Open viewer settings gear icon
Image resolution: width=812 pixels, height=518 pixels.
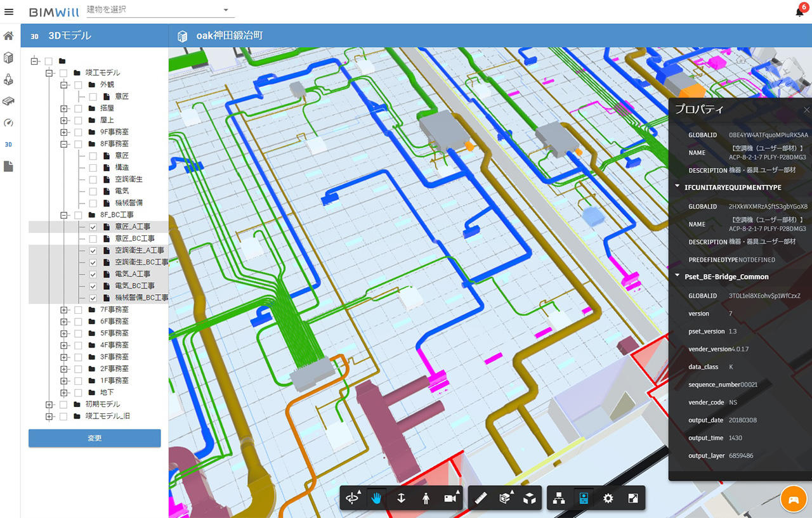(608, 498)
